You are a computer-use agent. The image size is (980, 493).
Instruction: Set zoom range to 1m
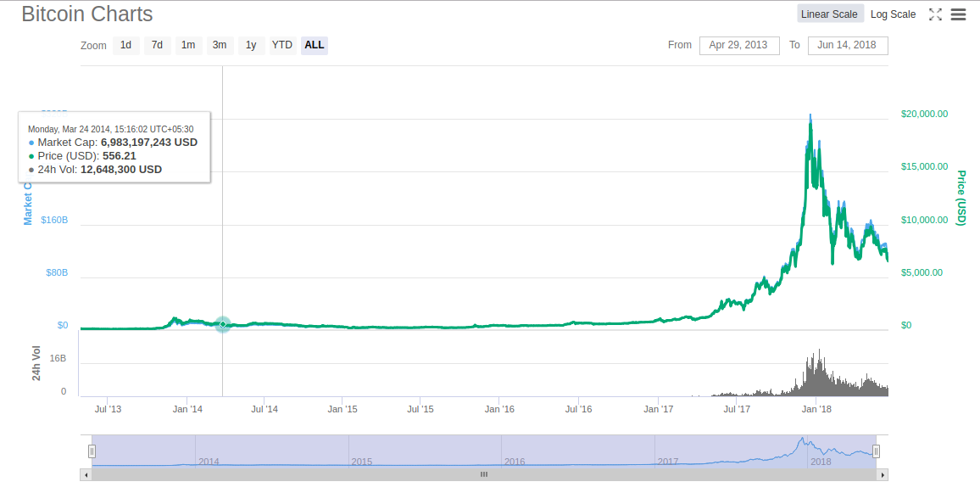pyautogui.click(x=188, y=45)
